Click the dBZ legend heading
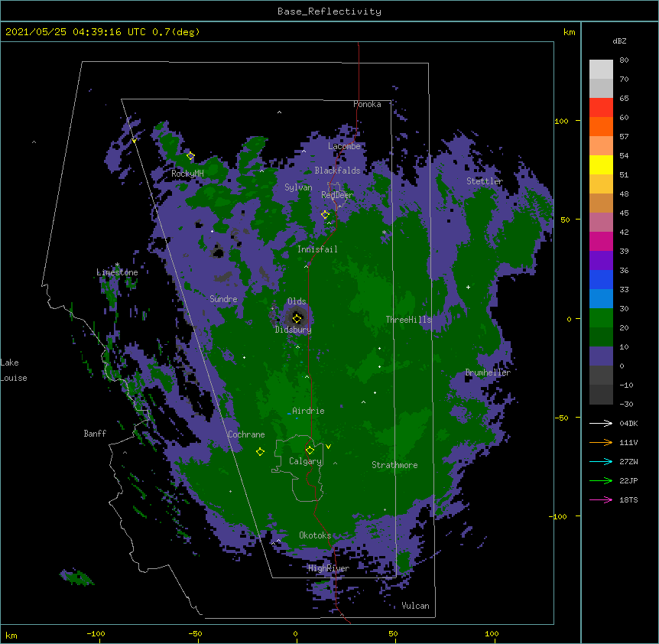 click(619, 41)
